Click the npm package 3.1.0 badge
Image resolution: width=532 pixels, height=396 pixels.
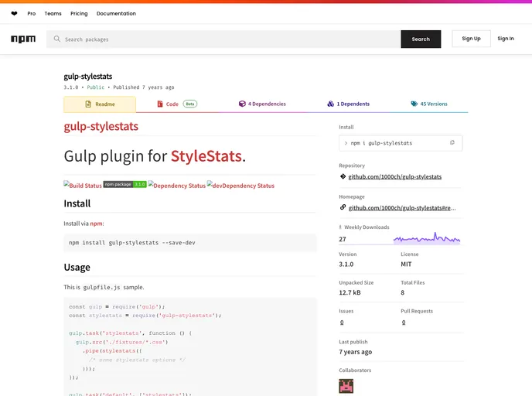[124, 184]
